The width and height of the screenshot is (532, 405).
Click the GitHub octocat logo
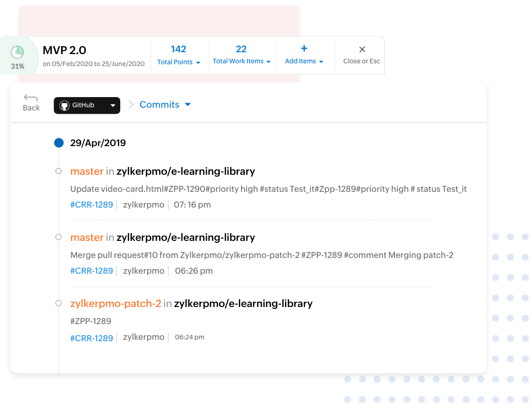(x=64, y=105)
